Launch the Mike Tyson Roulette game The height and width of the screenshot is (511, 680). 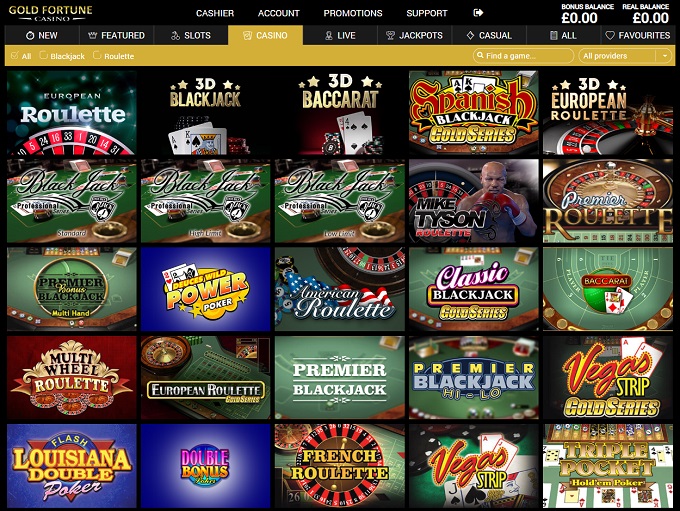coord(473,201)
